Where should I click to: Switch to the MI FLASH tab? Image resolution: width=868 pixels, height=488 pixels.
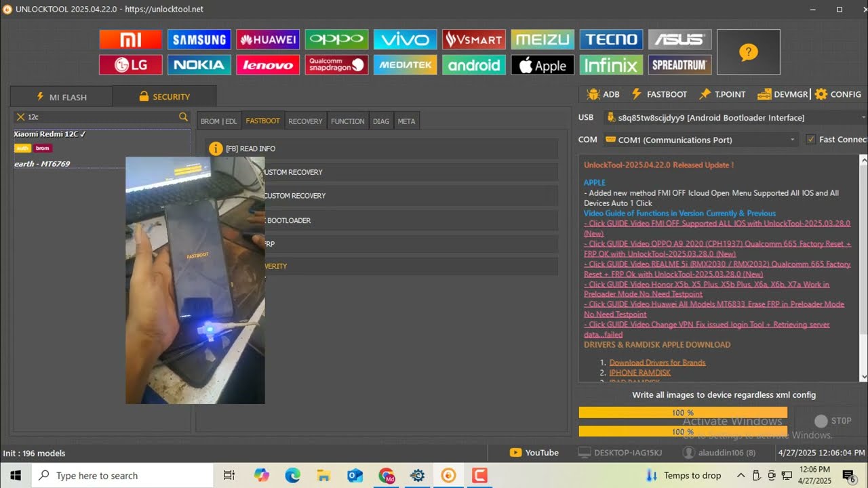point(62,97)
